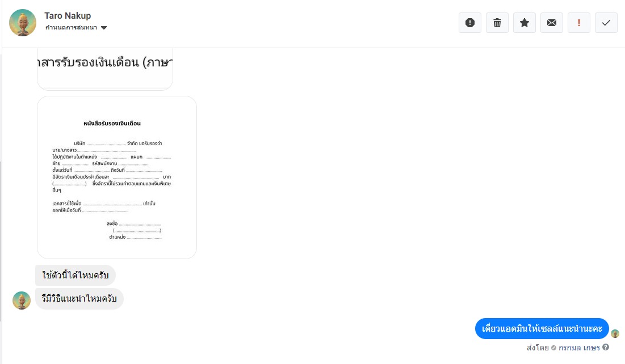This screenshot has width=625, height=364.
Task: Mark conversation unread with envelope icon
Action: [551, 23]
